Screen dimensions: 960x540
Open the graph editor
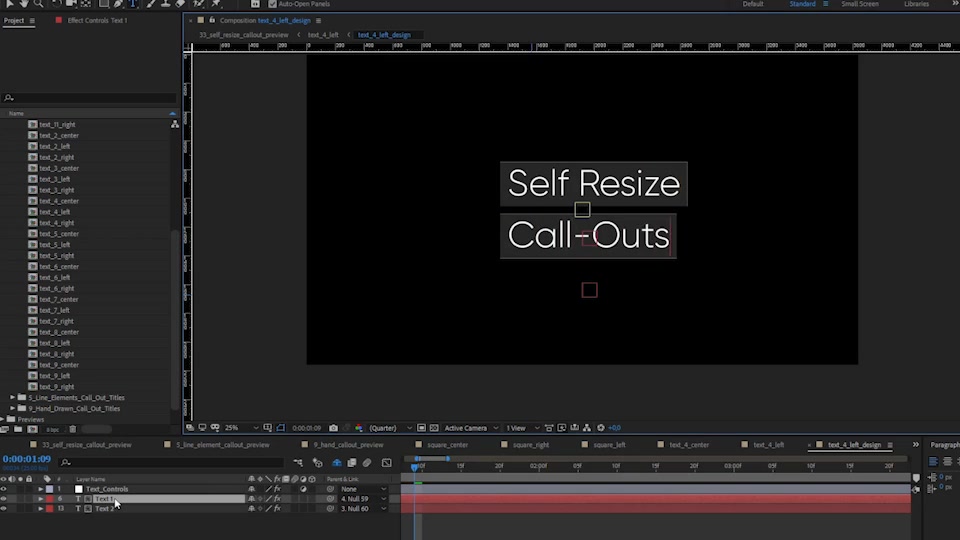(x=387, y=463)
